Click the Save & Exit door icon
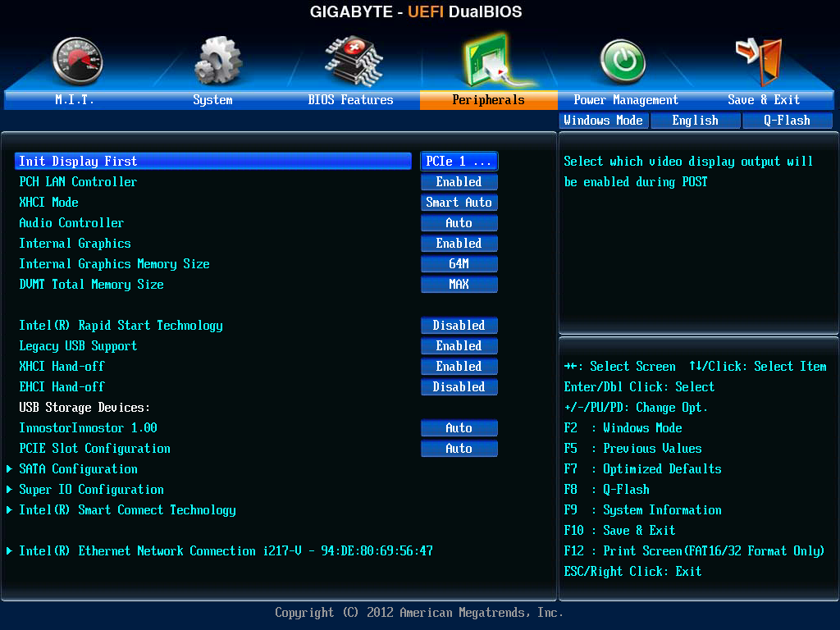 point(759,62)
